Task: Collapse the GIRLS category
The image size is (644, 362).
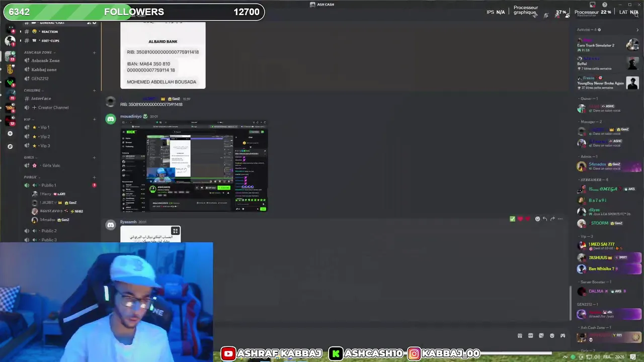Action: pyautogui.click(x=30, y=157)
